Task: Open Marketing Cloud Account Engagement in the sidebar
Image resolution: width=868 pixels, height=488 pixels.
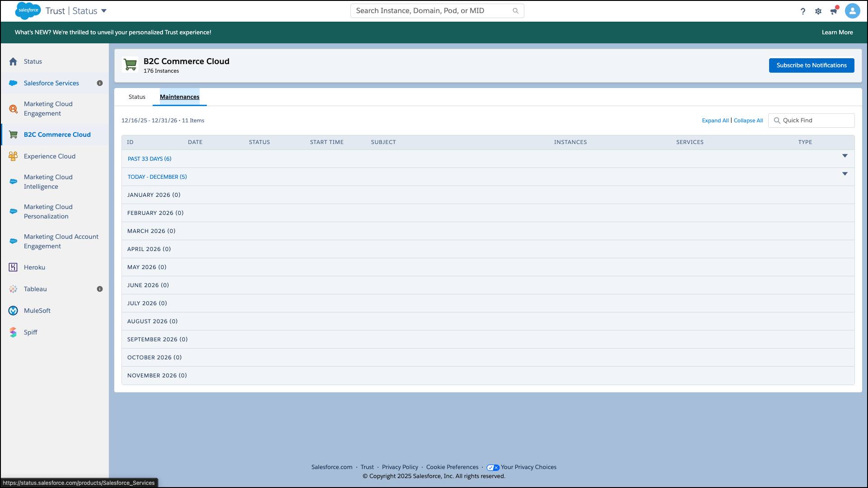Action: click(x=61, y=242)
